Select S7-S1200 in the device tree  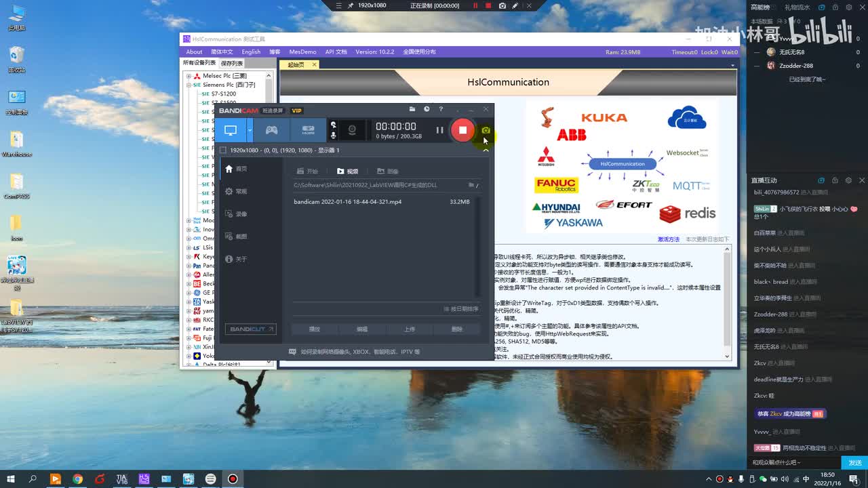point(224,94)
